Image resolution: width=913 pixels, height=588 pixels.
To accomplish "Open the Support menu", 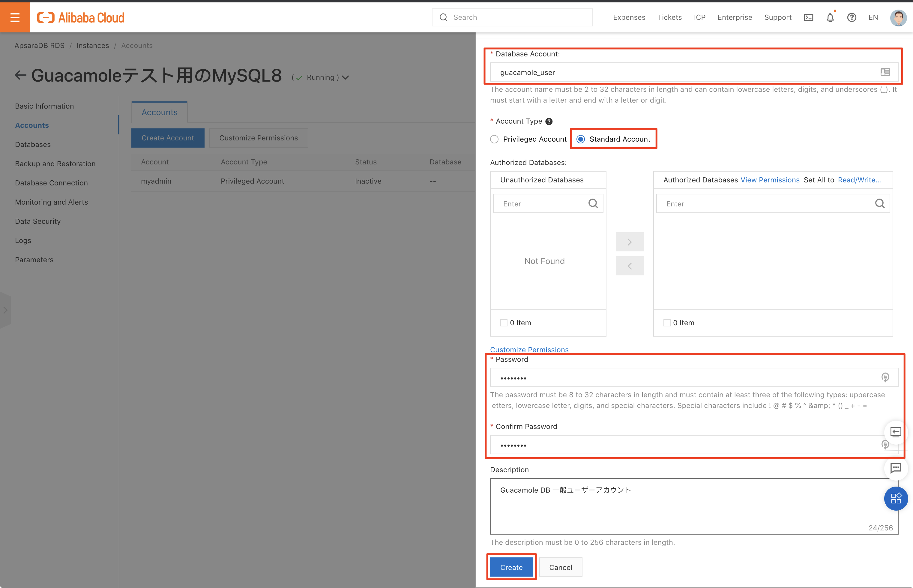I will (x=778, y=18).
